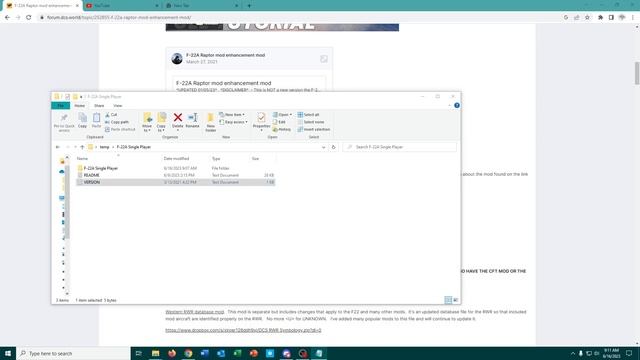
Task: Switch to the YouTube browser tab
Action: pyautogui.click(x=122, y=6)
